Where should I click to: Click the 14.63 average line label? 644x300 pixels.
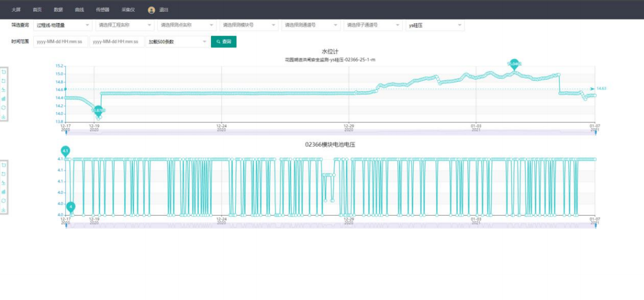601,88
